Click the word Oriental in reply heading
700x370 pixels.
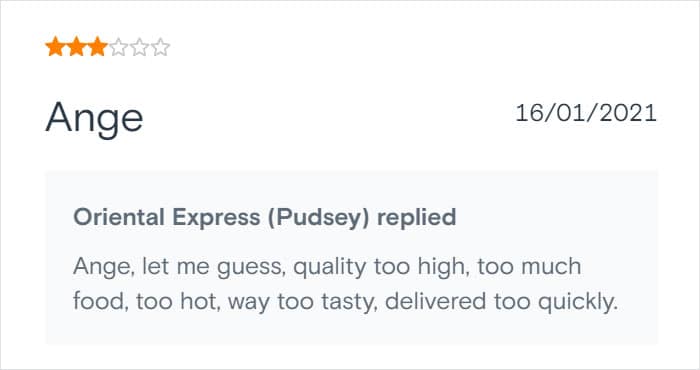pyautogui.click(x=119, y=217)
